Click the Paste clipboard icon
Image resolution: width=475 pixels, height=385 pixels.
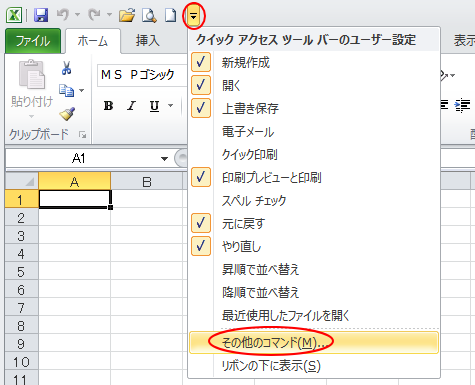coord(31,74)
